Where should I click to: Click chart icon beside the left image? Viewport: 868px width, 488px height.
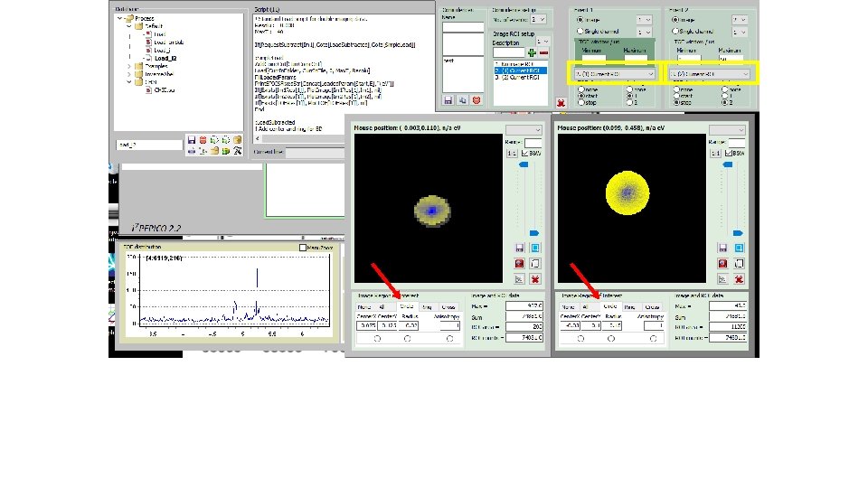tap(519, 279)
